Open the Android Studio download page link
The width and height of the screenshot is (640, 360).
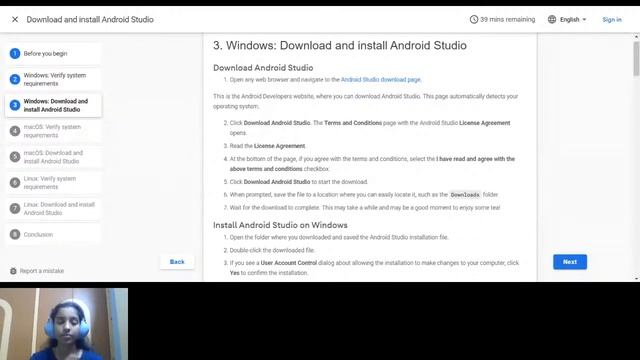click(380, 80)
